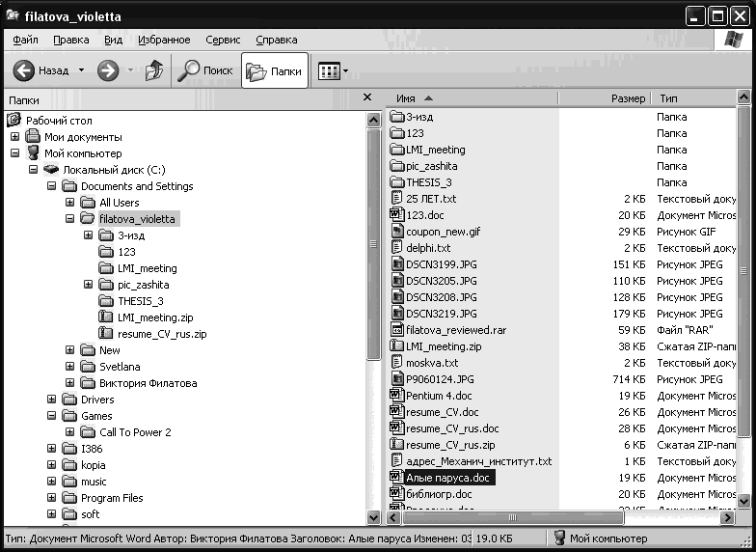Click the Back arrow icon in toolbar
The width and height of the screenshot is (756, 552).
click(24, 70)
